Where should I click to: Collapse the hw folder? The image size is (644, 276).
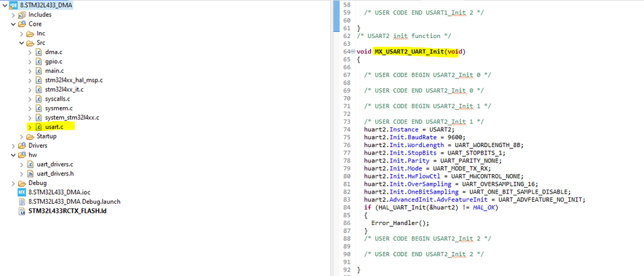pyautogui.click(x=13, y=155)
